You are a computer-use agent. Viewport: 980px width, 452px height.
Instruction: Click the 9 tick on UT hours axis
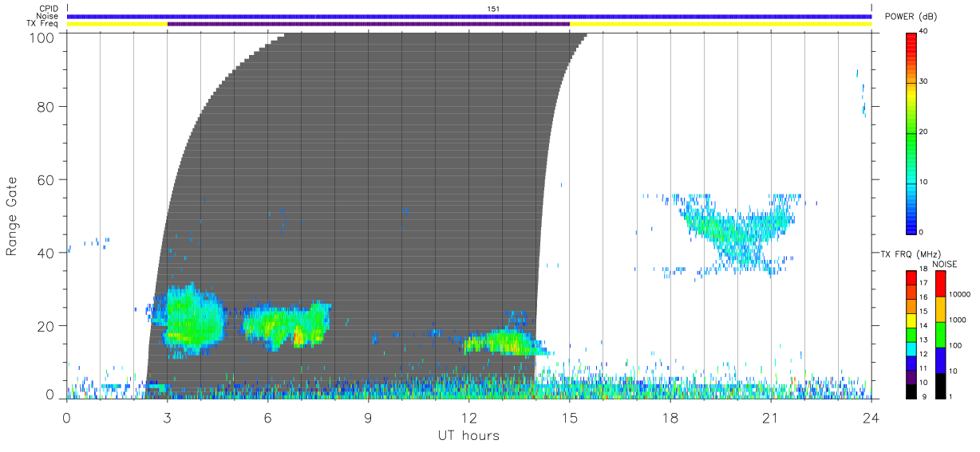(x=369, y=417)
